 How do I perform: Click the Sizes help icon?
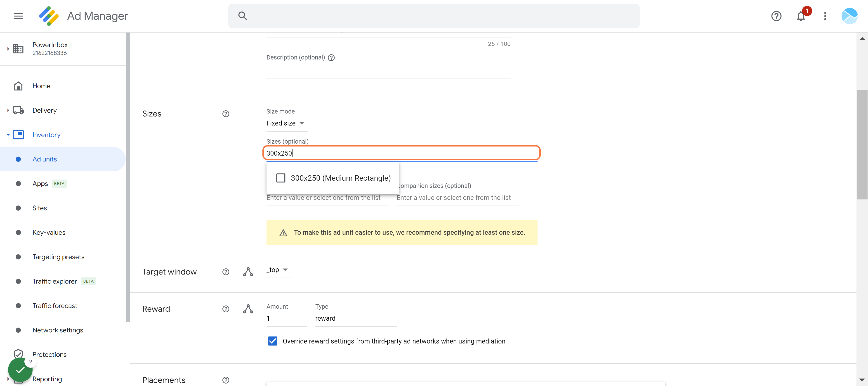[x=226, y=114]
